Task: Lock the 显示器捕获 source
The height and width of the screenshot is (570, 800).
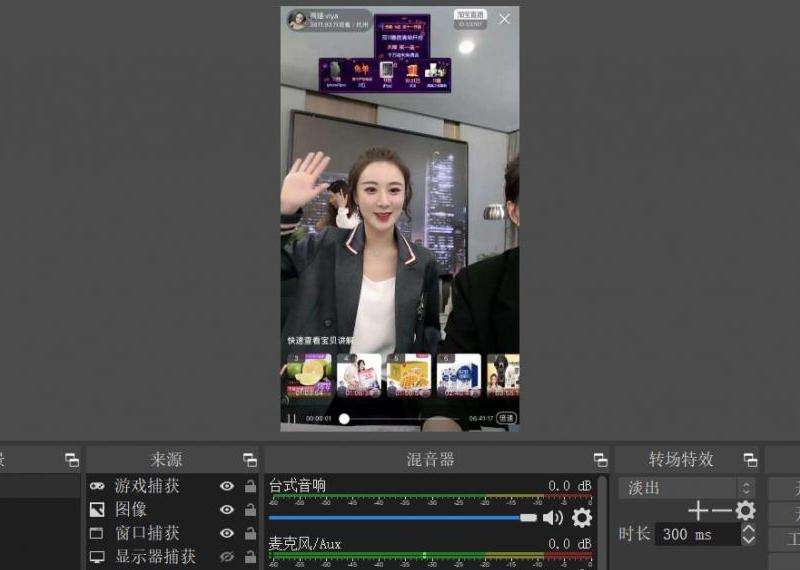Action: [x=250, y=556]
